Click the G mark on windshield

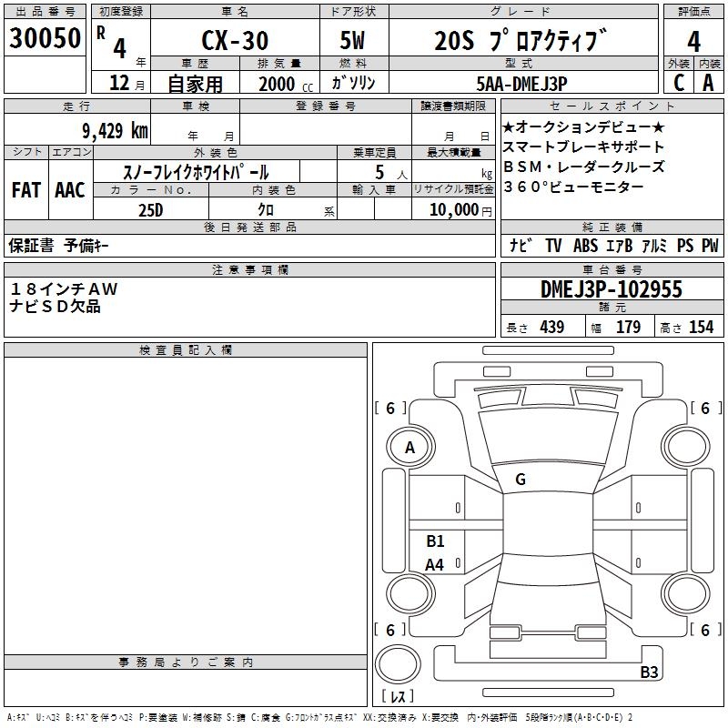tap(521, 480)
